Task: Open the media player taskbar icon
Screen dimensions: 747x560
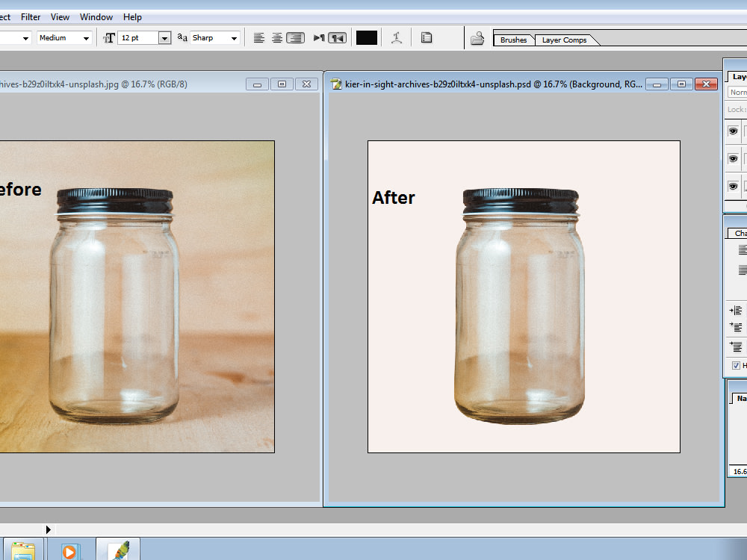Action: tap(70, 550)
